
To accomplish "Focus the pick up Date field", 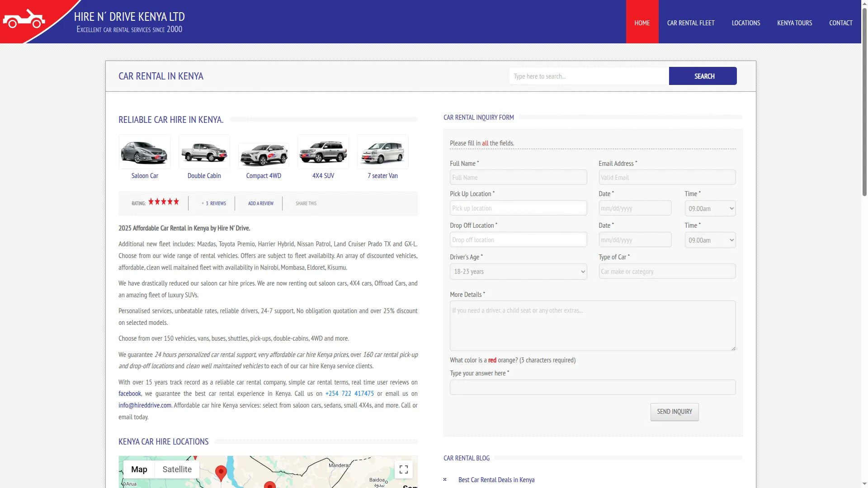I will point(635,208).
